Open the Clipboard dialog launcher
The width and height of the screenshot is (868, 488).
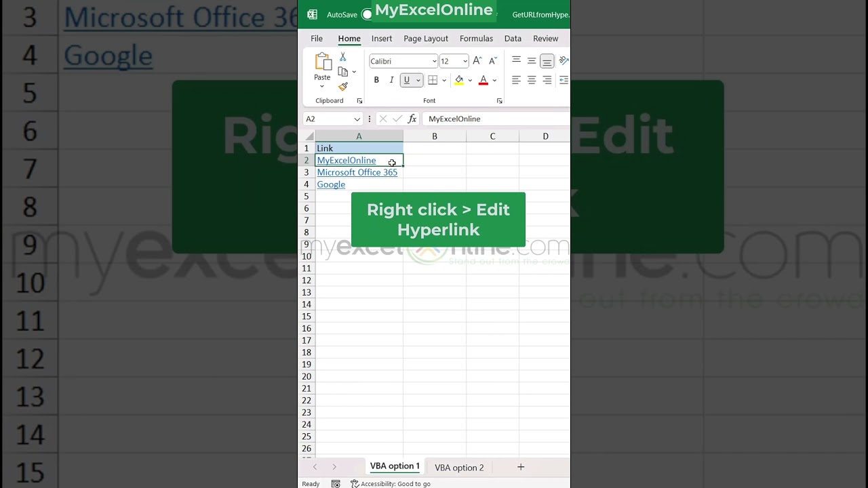359,101
